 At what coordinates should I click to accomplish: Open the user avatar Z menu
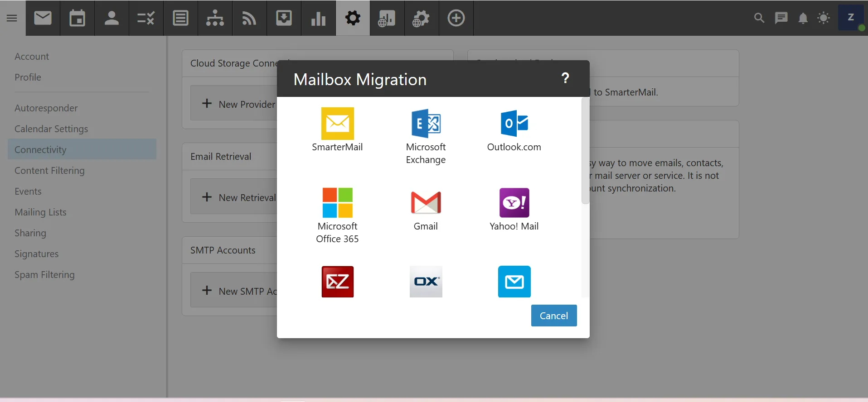click(x=851, y=18)
